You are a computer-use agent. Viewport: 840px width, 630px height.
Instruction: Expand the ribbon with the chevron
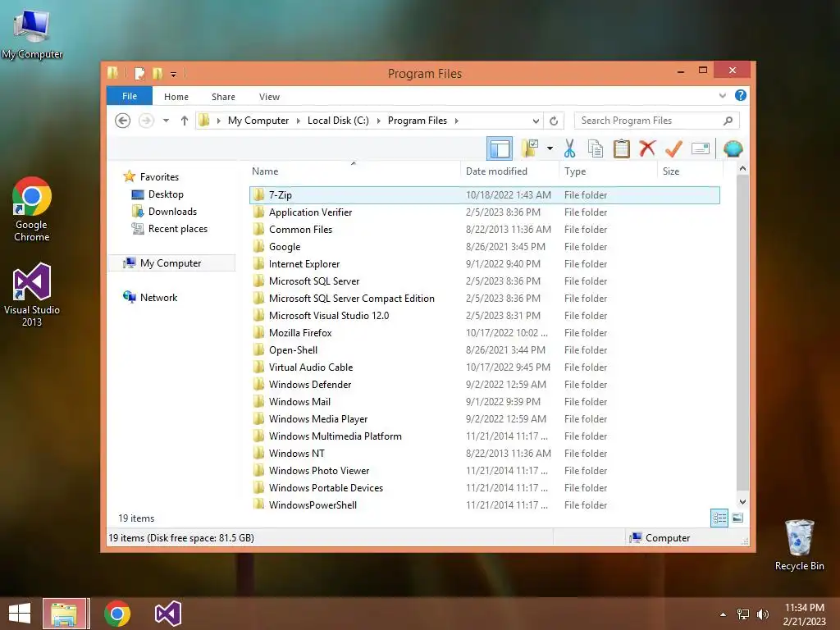(722, 96)
